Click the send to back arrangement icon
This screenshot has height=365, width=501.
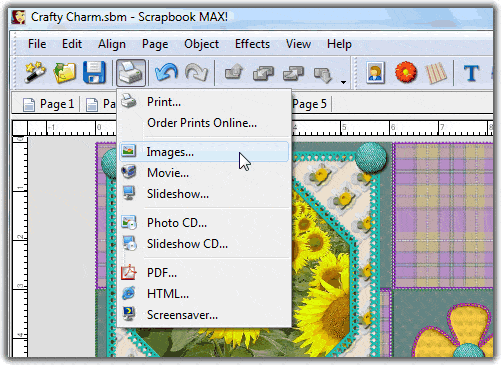tap(323, 74)
